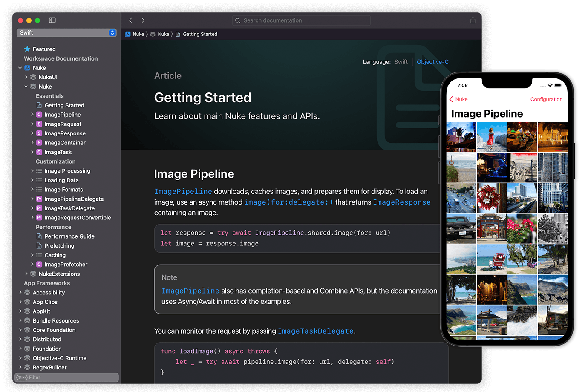Click the ImageTask class icon
This screenshot has width=588, height=392.
pos(39,152)
